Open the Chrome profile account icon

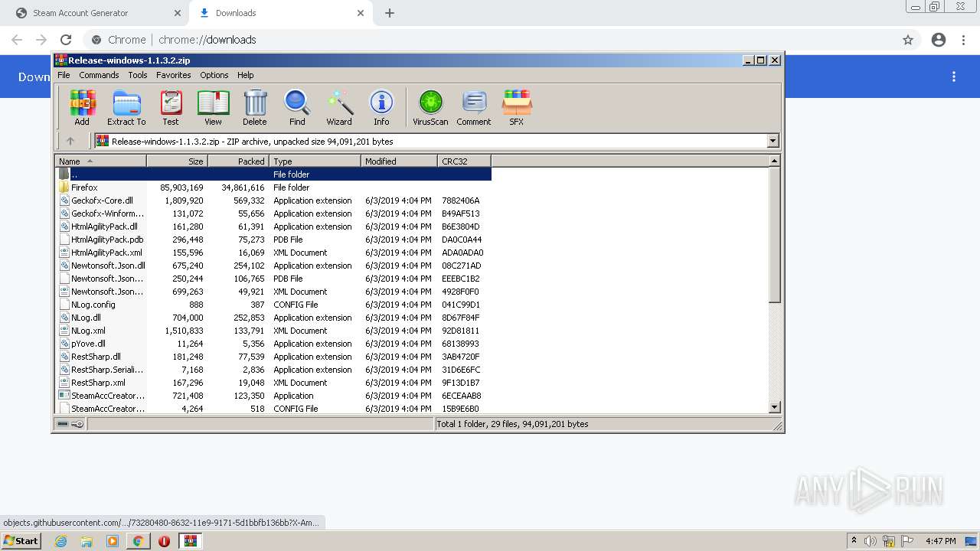[939, 40]
